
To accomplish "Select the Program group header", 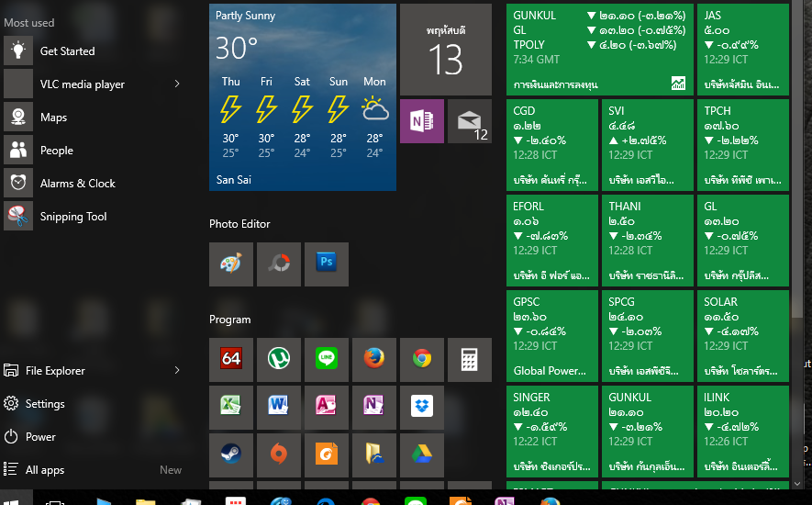I will pyautogui.click(x=230, y=320).
